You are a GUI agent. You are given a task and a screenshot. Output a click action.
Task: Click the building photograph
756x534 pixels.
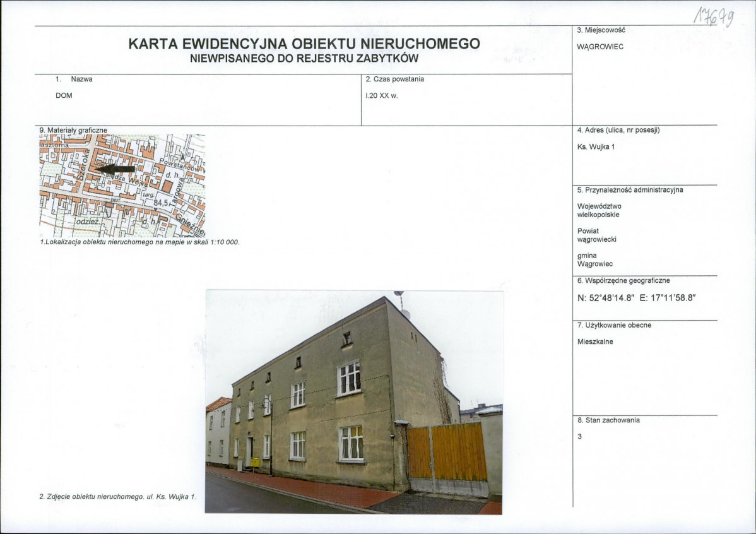click(354, 402)
